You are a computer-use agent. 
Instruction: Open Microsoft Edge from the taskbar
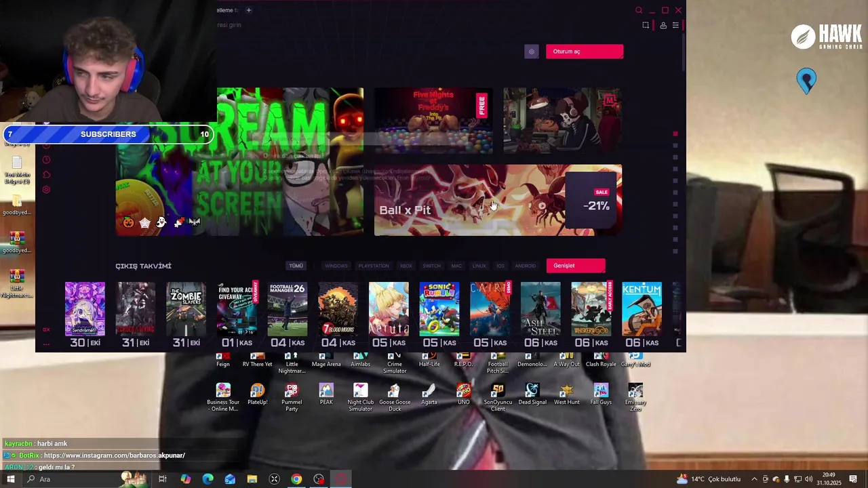tap(208, 479)
